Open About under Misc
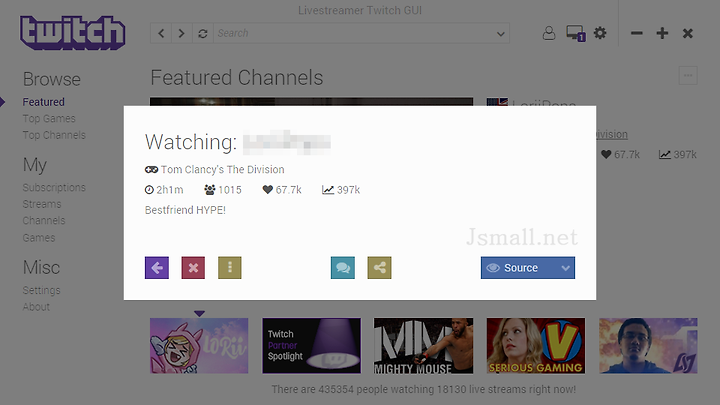This screenshot has width=720, height=405. coord(36,307)
